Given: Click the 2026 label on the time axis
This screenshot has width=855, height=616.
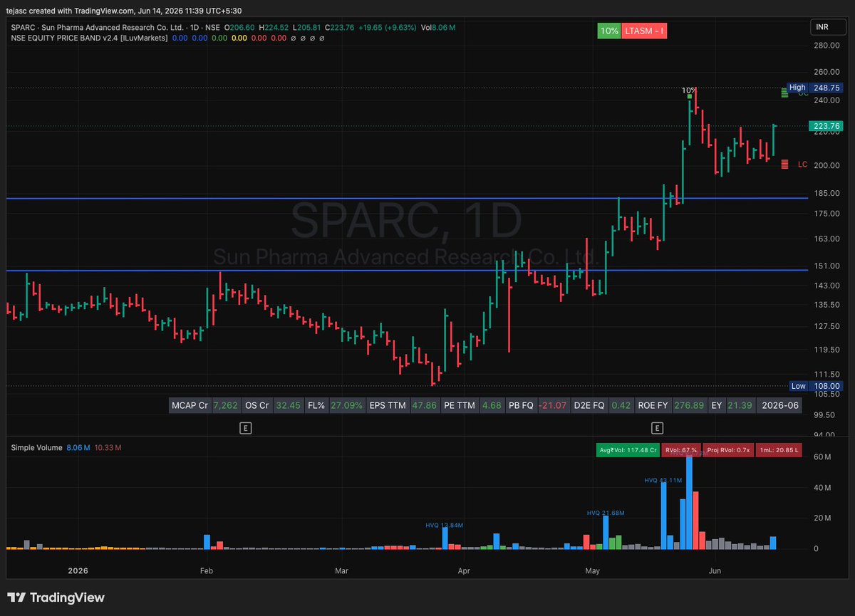Looking at the screenshot, I should click(78, 570).
